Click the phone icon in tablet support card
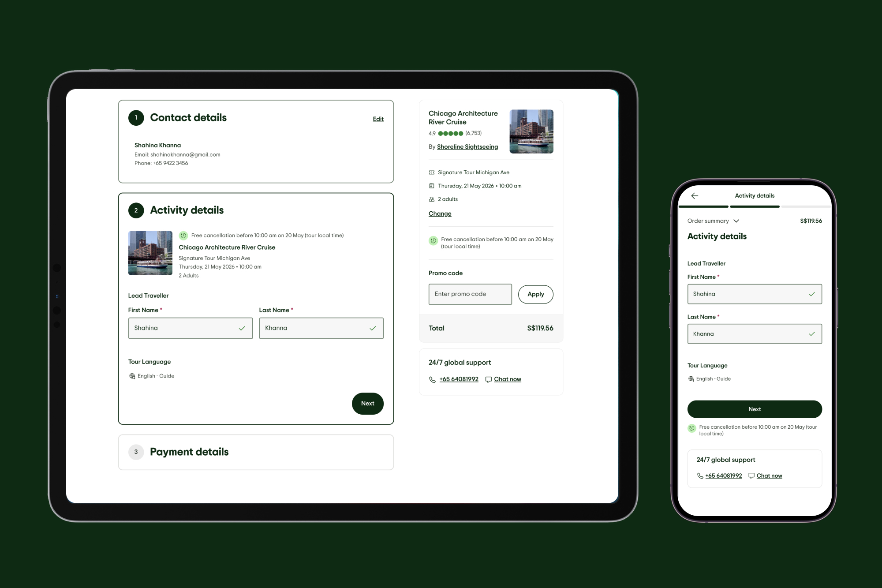882x588 pixels. pos(432,379)
